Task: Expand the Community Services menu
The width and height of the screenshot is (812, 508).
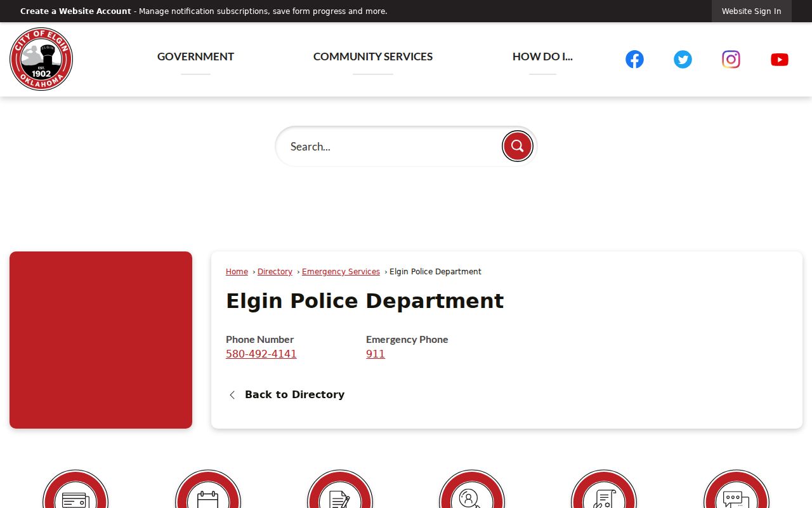Action: click(x=373, y=57)
